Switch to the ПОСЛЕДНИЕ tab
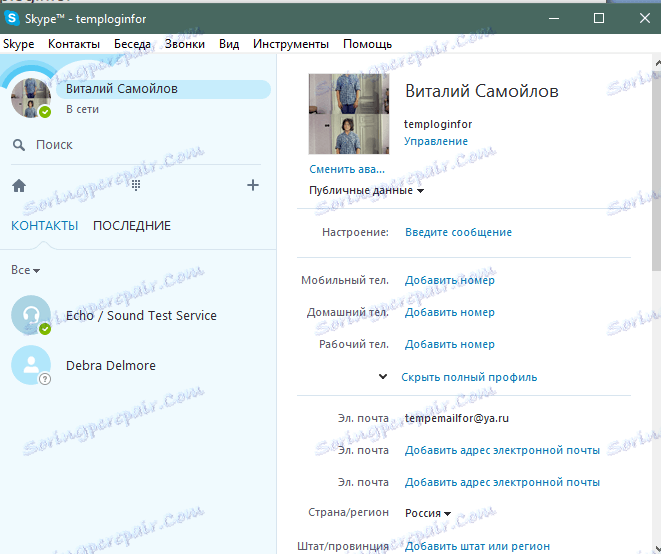 coord(132,226)
